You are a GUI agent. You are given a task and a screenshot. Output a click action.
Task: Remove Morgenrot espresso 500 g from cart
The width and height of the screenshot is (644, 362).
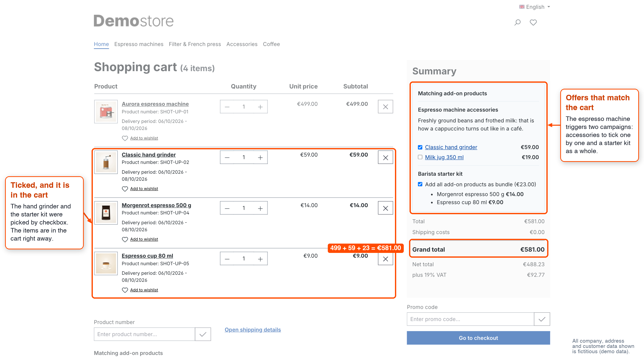tap(385, 208)
